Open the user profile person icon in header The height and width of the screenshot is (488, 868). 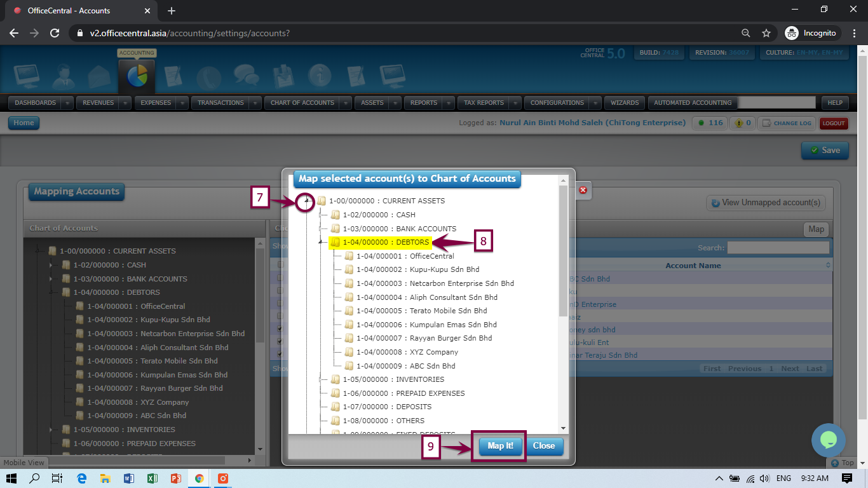pyautogui.click(x=64, y=77)
